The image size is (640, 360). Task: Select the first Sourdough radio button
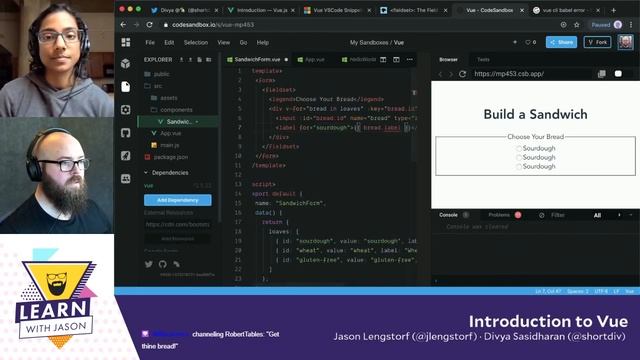click(x=519, y=149)
